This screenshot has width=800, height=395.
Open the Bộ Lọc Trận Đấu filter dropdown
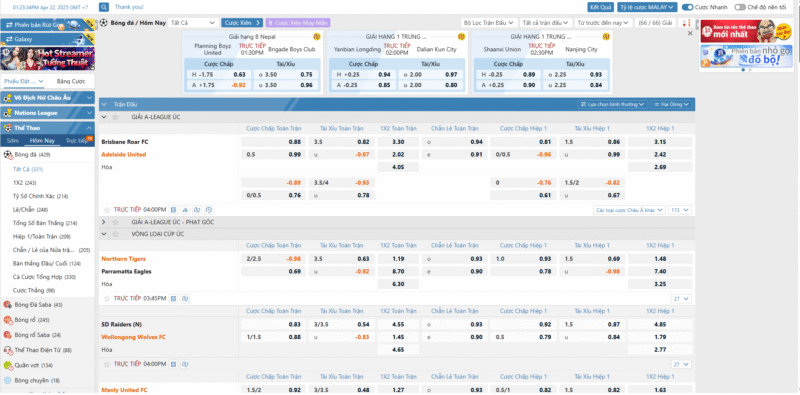click(x=488, y=23)
